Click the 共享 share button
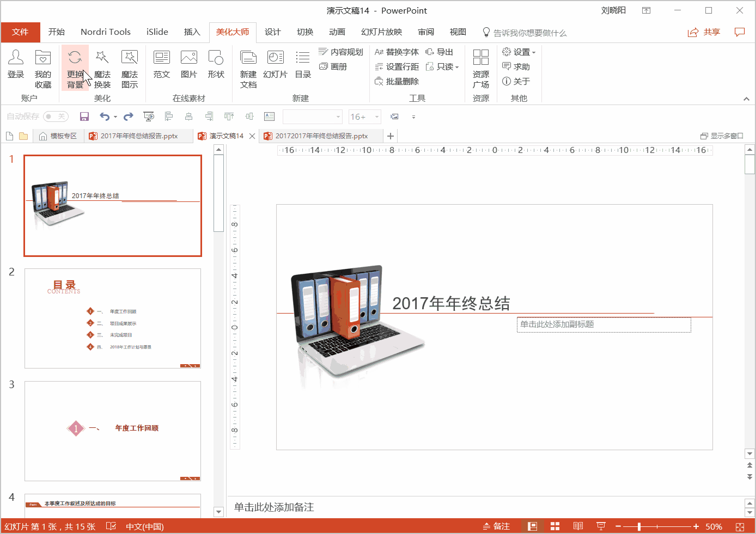 [704, 32]
